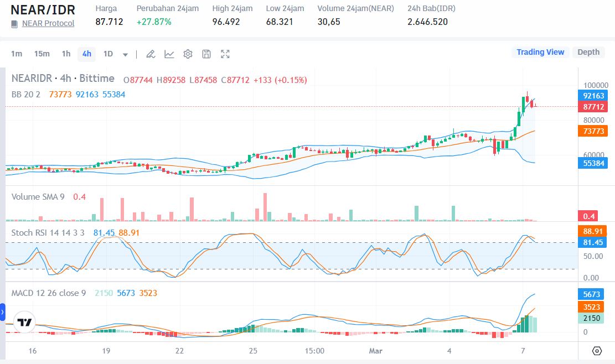
Task: Click the Harga value 87.712
Action: point(109,22)
